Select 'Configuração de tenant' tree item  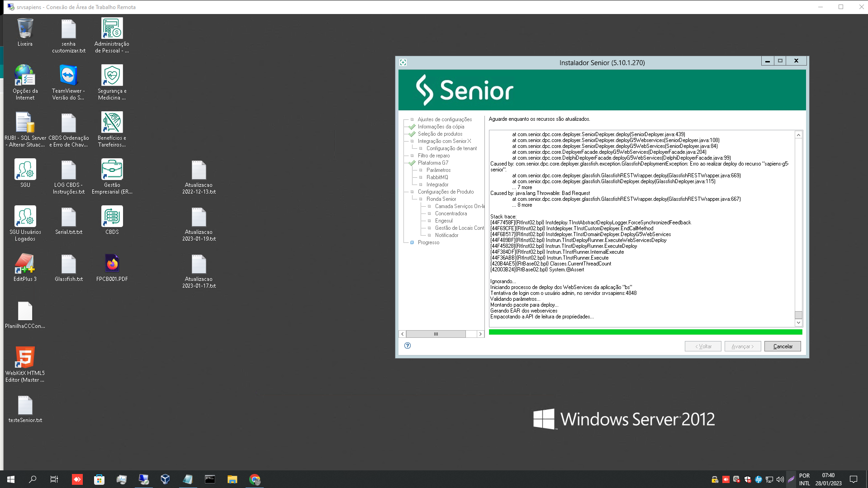451,148
